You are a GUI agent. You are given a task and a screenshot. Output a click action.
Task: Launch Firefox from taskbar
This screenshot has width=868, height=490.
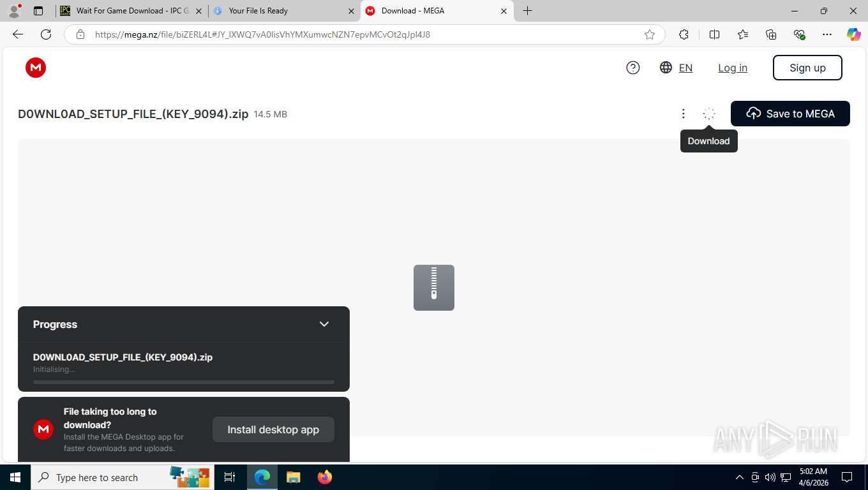pos(325,477)
